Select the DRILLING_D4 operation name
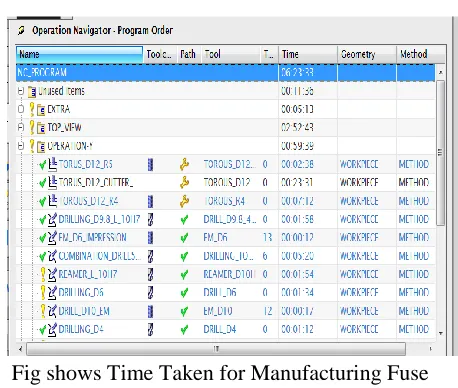This screenshot has height=388, width=458. [81, 329]
